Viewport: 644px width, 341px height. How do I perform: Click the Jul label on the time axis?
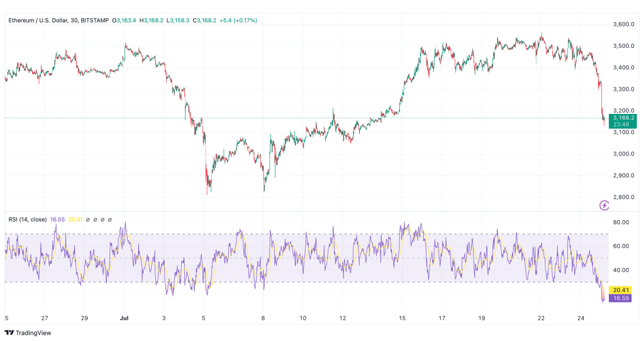click(x=124, y=318)
